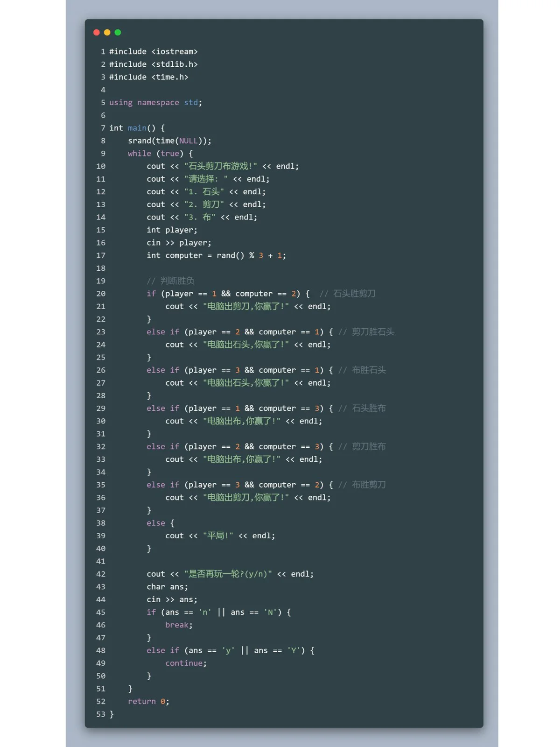This screenshot has width=560, height=747.
Task: Click the 'while' keyword
Action: 139,154
